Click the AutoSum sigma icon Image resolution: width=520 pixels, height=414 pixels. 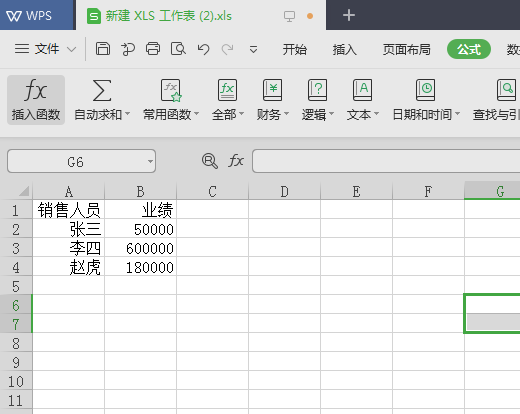click(x=102, y=90)
